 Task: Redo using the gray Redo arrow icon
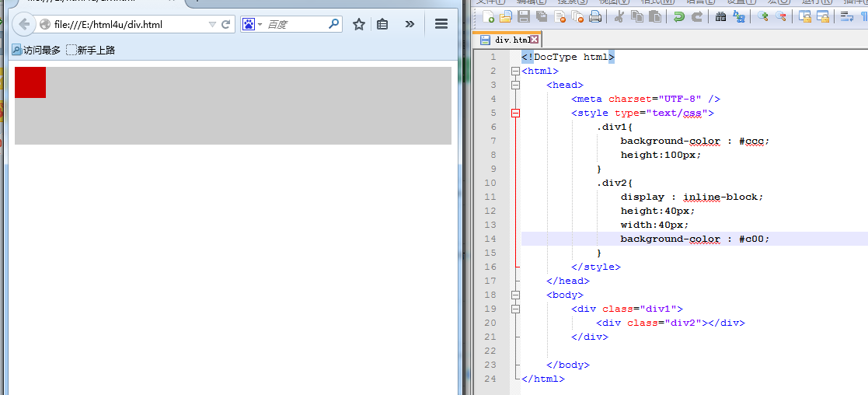[697, 16]
